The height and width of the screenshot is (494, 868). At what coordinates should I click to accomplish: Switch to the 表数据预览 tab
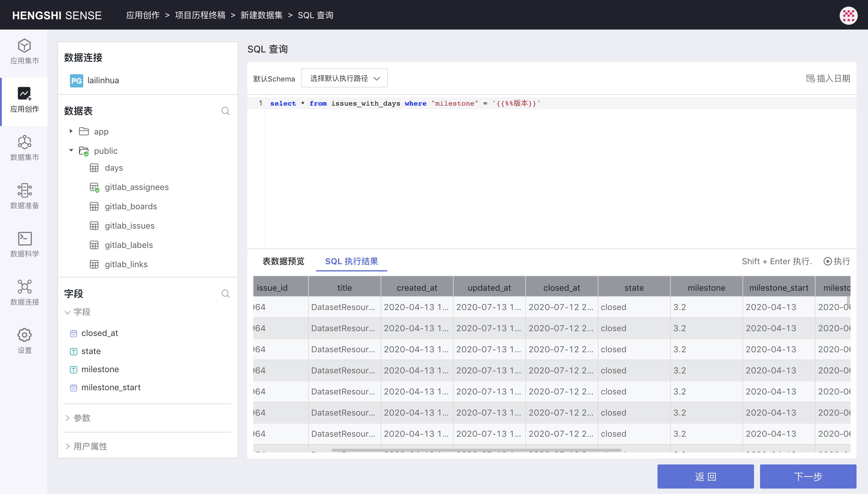click(283, 261)
